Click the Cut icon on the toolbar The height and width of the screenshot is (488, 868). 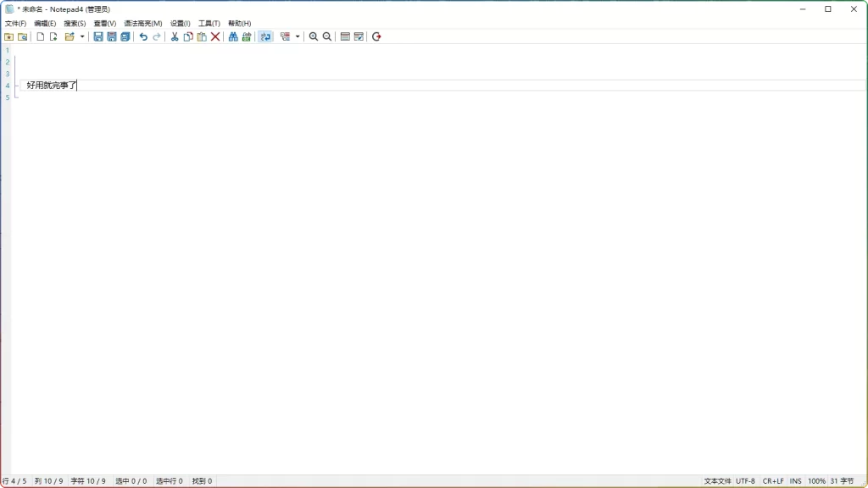click(x=175, y=36)
